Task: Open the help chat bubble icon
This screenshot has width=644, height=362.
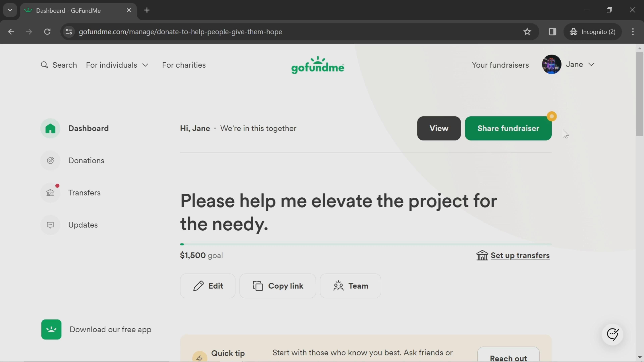Action: [612, 334]
